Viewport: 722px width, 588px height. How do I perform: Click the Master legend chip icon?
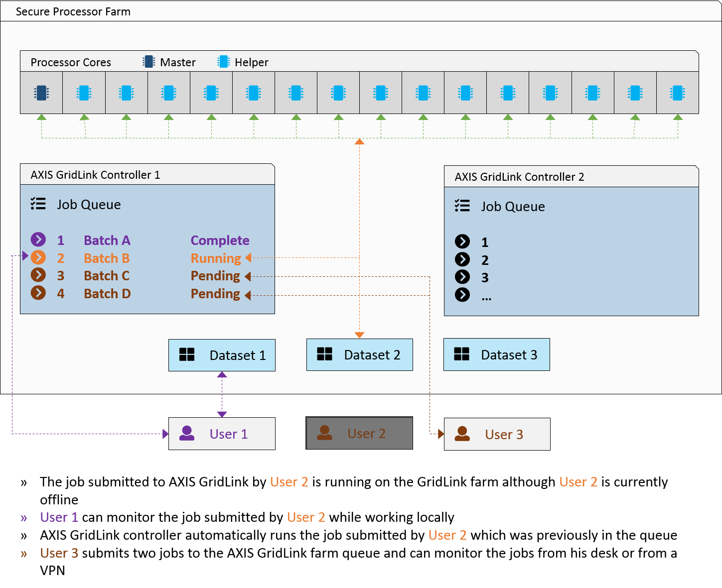pyautogui.click(x=148, y=62)
